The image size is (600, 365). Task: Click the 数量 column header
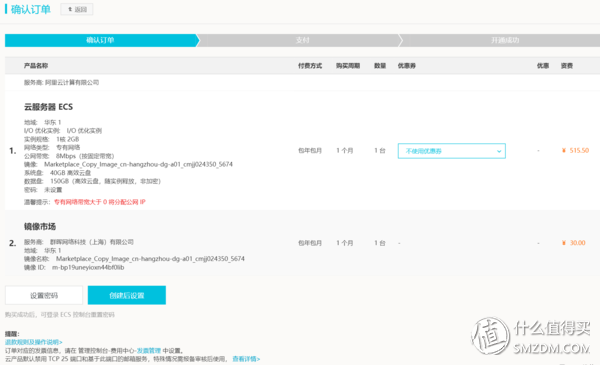pos(380,66)
